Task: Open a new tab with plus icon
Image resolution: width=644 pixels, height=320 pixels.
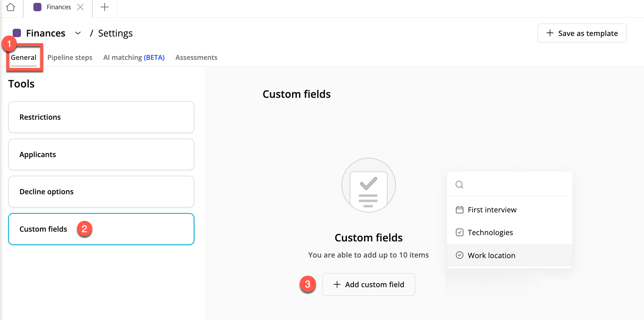Action: point(104,7)
